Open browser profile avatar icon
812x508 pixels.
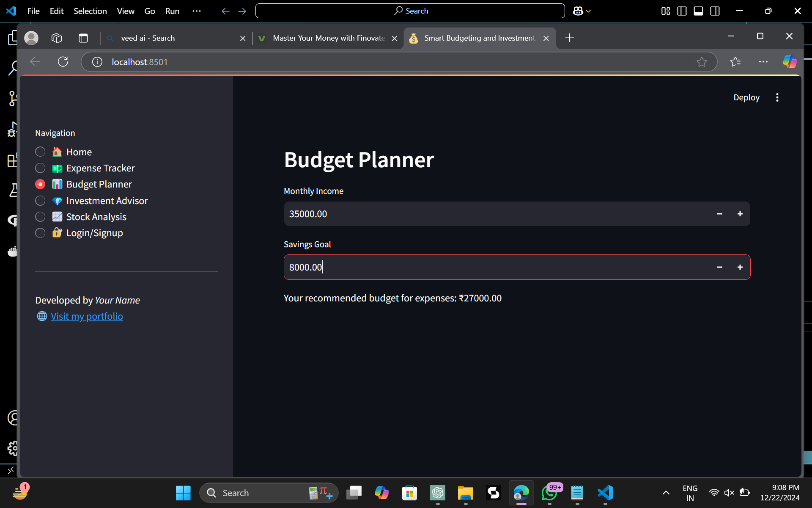(x=31, y=38)
